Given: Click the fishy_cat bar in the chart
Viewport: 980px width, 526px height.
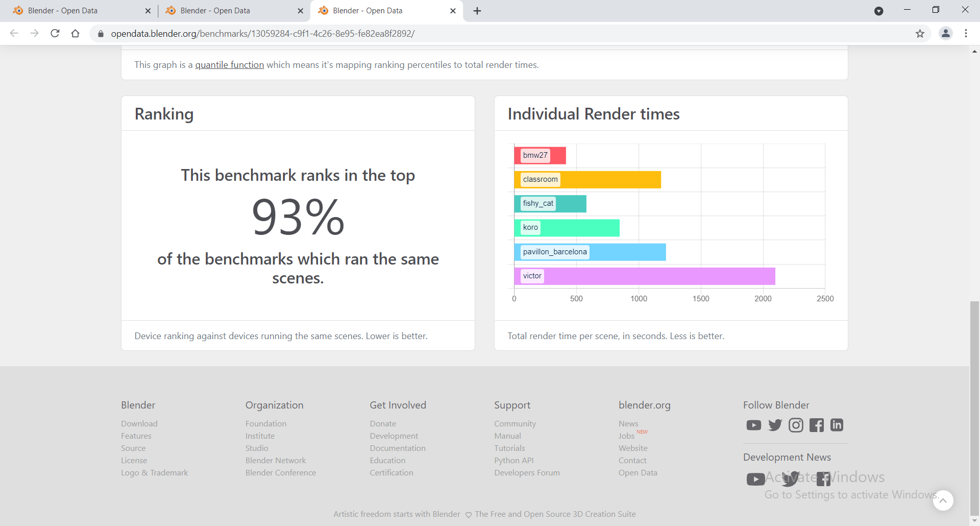Looking at the screenshot, I should 550,204.
